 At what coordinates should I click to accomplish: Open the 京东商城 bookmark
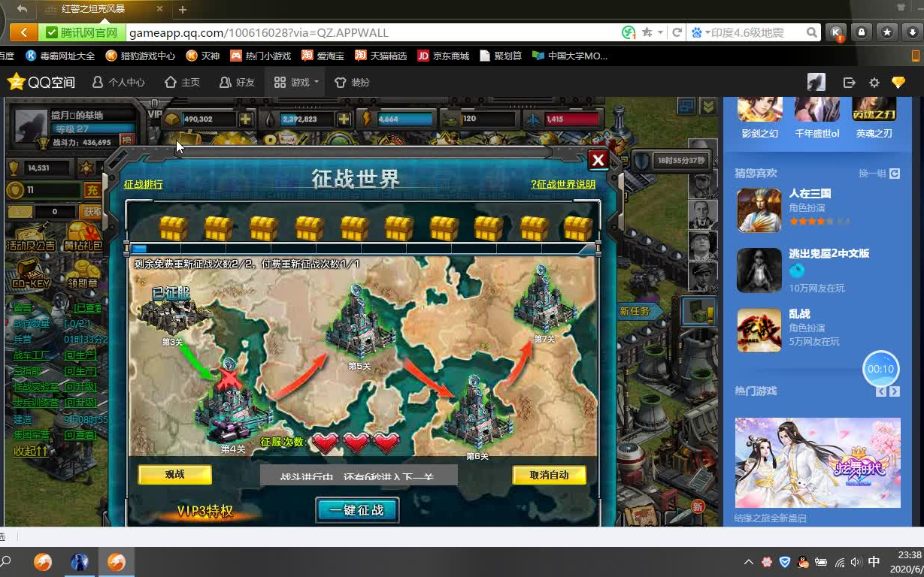[444, 56]
